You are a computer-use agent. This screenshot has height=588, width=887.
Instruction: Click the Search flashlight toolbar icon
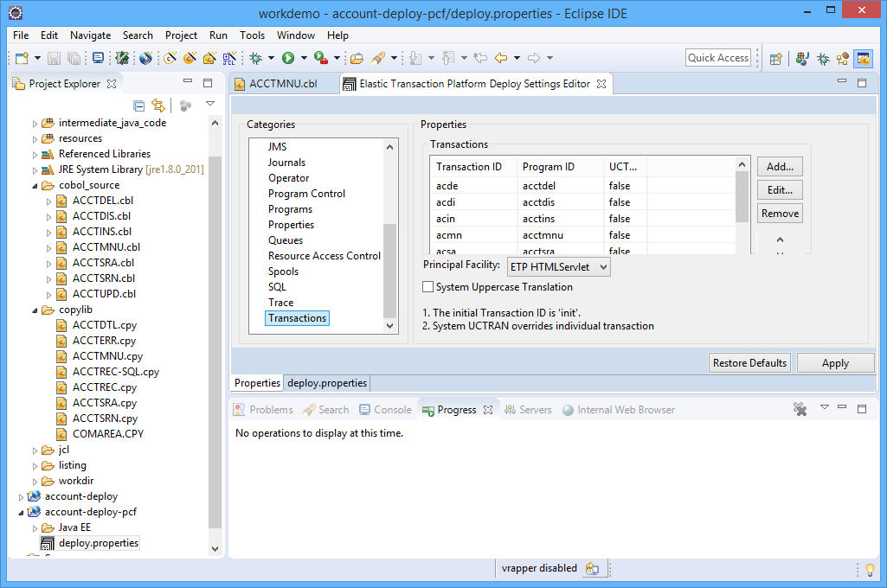point(378,58)
